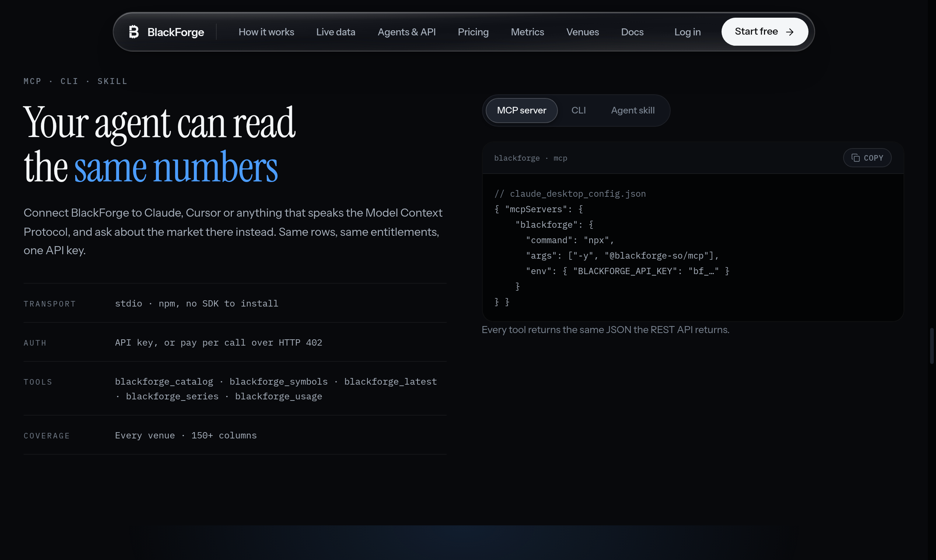Switch to the Agent skill tab
The image size is (936, 560).
point(633,111)
